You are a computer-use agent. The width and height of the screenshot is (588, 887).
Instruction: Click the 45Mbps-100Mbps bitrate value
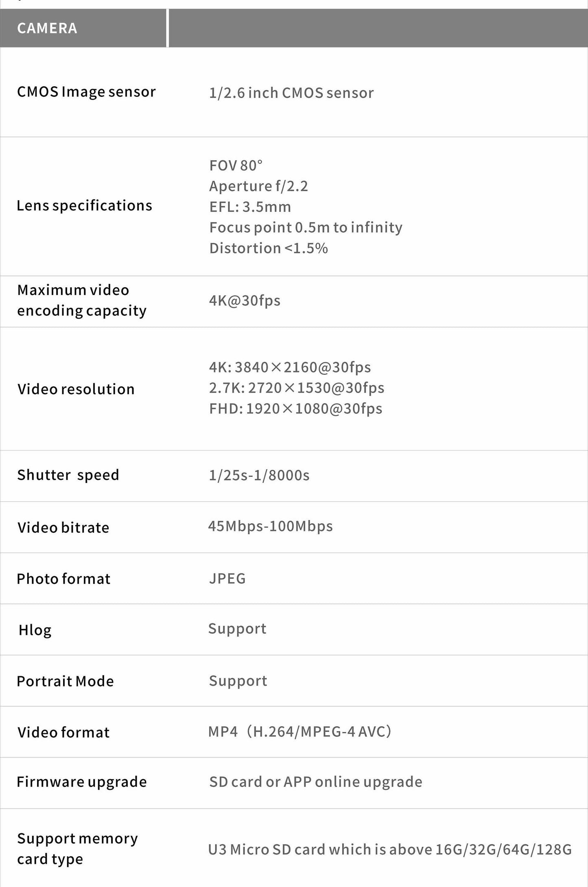271,527
